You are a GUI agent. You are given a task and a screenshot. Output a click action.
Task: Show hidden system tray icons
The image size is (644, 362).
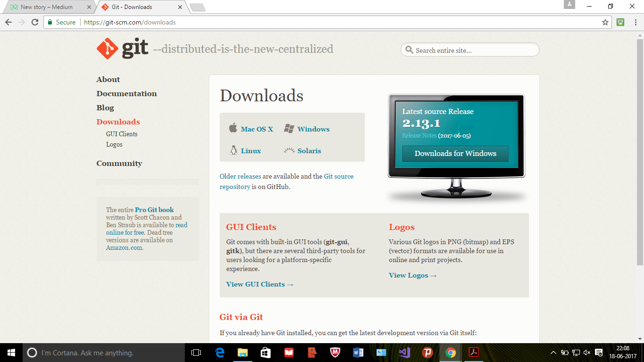(553, 353)
